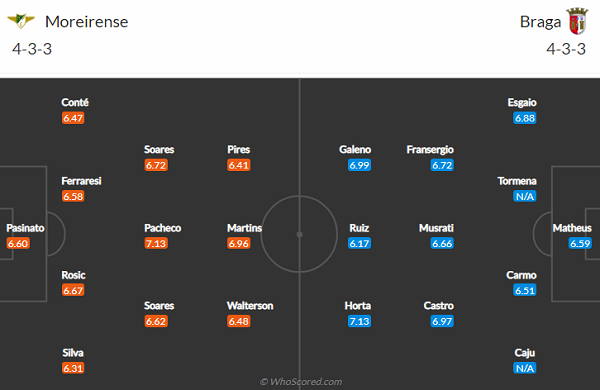
Task: Select player Martins near the center circle
Action: pos(244,228)
